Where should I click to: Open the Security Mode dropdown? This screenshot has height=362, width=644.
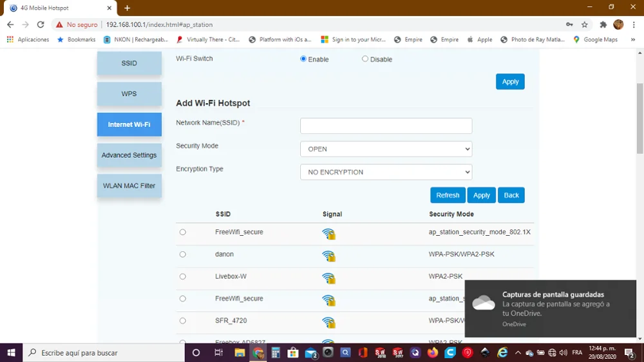pos(386,149)
